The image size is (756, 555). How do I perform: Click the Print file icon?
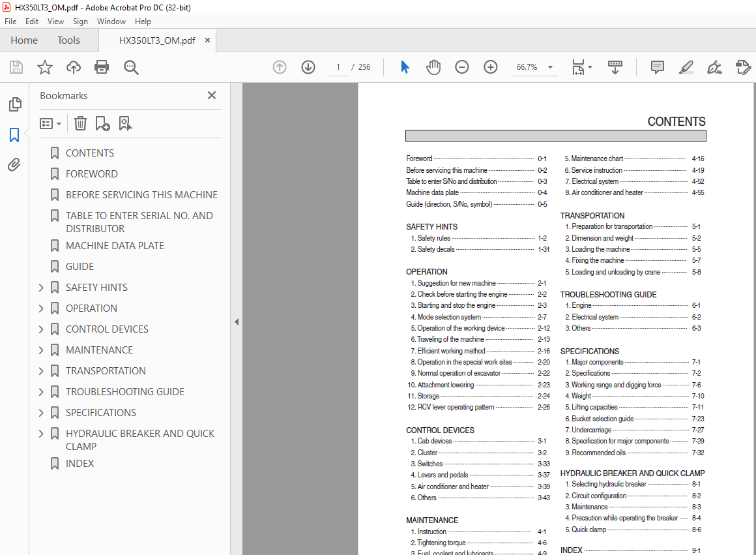(x=102, y=67)
